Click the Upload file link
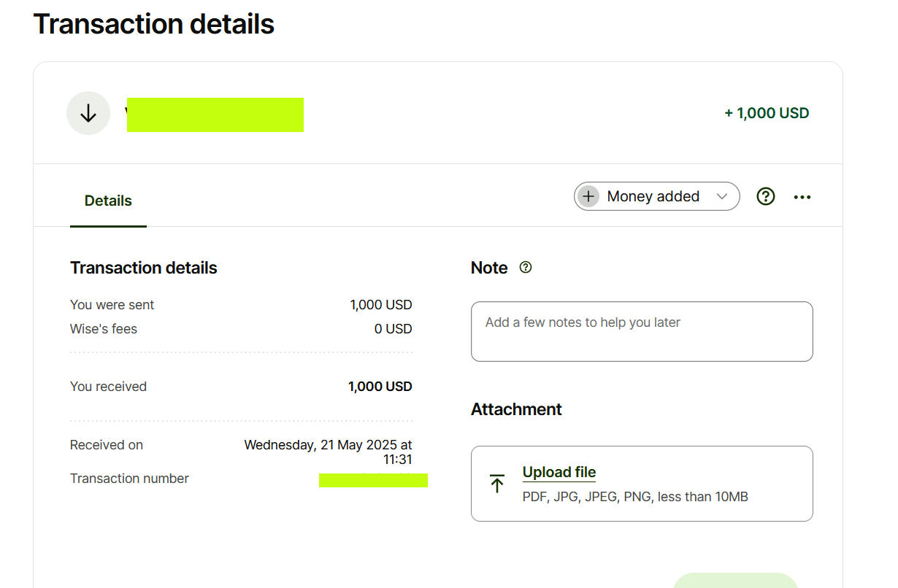 pos(559,472)
